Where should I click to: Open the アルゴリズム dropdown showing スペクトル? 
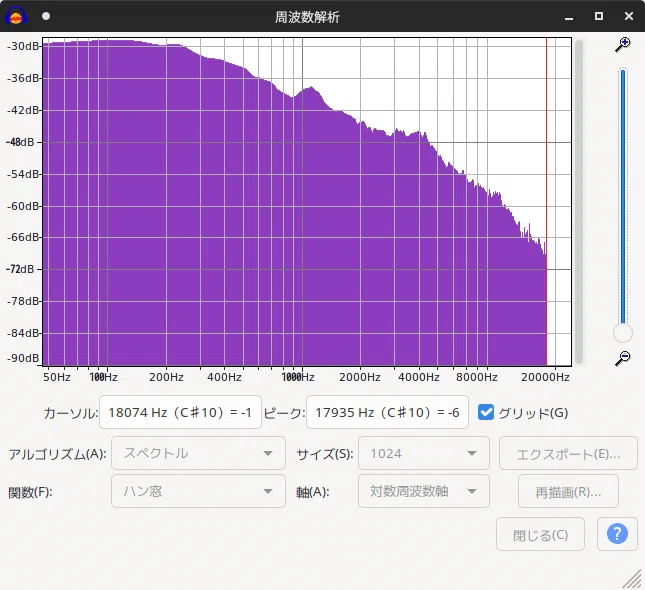[x=198, y=453]
